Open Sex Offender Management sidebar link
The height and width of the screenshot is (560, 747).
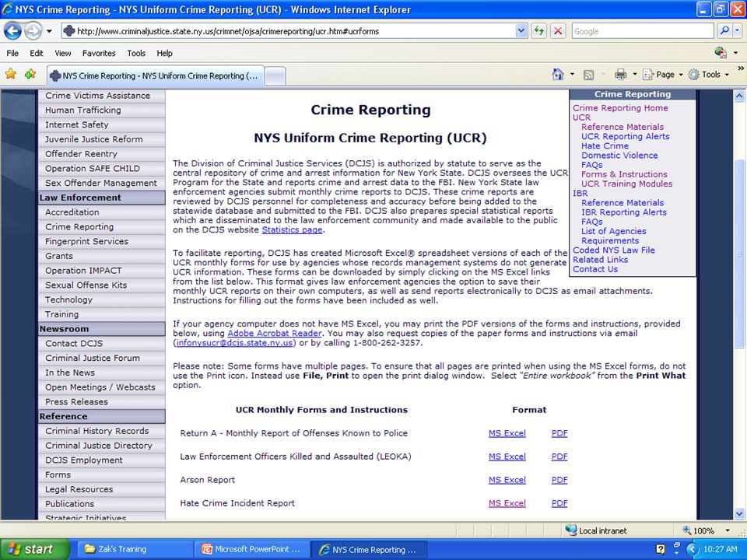pyautogui.click(x=101, y=184)
